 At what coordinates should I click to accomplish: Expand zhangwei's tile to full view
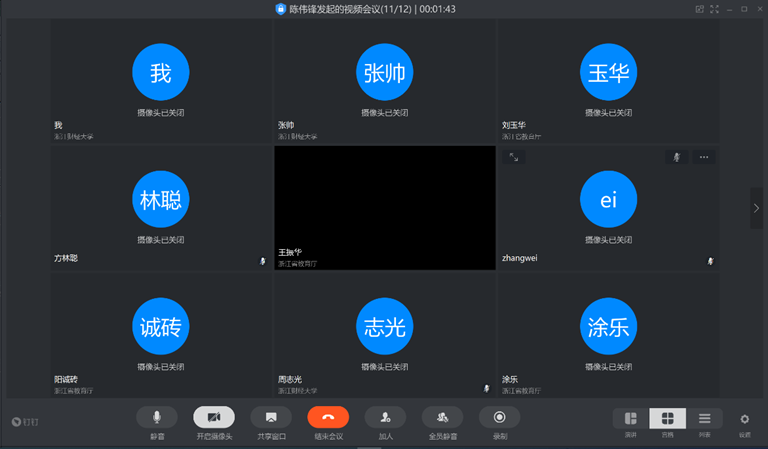pos(513,157)
